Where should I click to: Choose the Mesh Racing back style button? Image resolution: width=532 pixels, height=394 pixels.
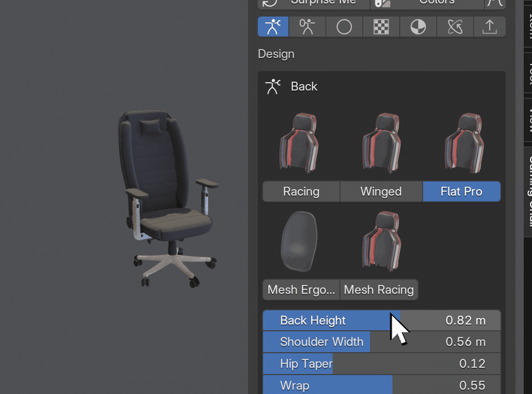click(x=379, y=290)
